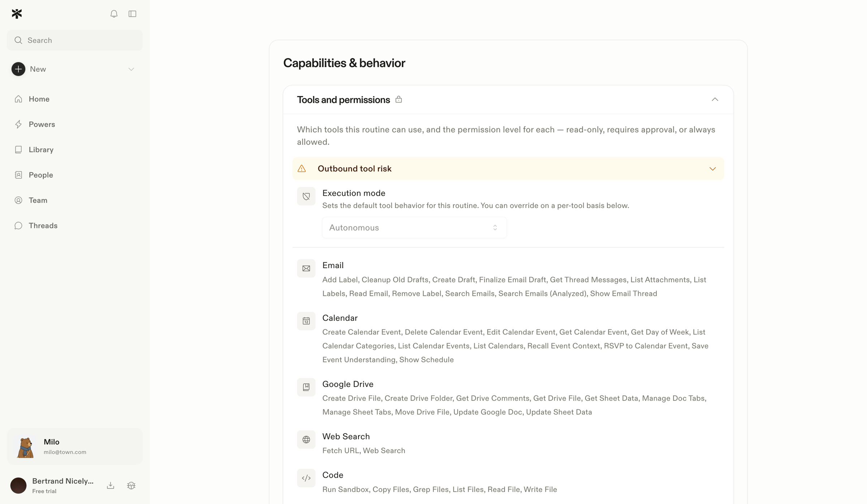Click the Calendar icon
Screen dimensions: 867x504
point(306,321)
